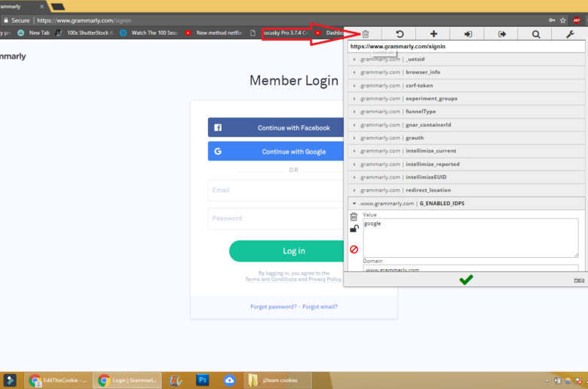Open the New Tab bookmark
Image resolution: width=588 pixels, height=389 pixels.
pyautogui.click(x=34, y=33)
